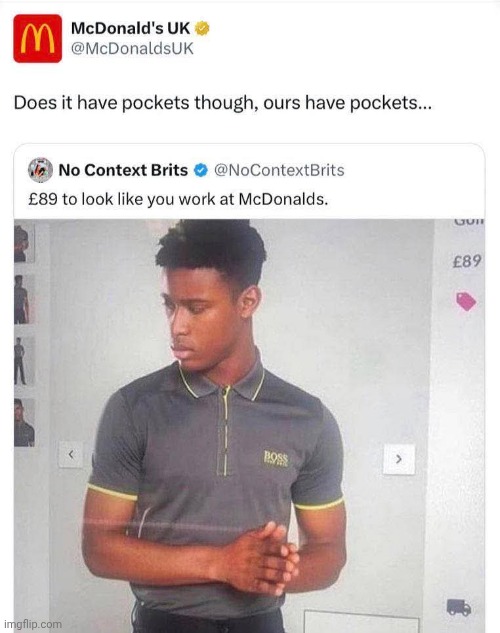Click the delivery truck icon
The image size is (500, 633).
pos(459,607)
